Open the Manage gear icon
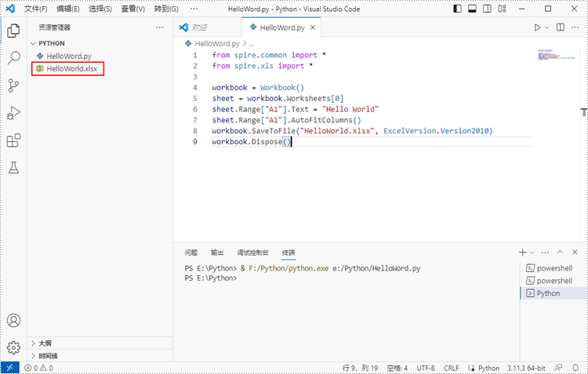 tap(13, 347)
